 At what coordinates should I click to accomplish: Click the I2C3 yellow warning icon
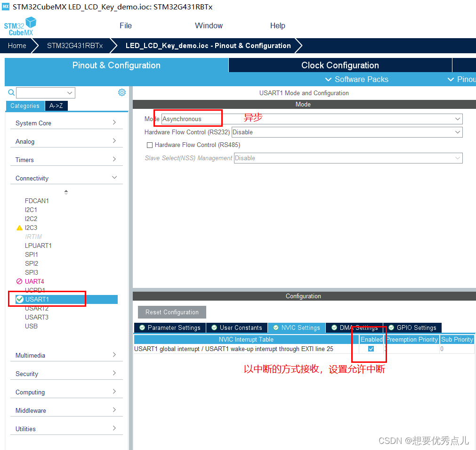point(19,228)
